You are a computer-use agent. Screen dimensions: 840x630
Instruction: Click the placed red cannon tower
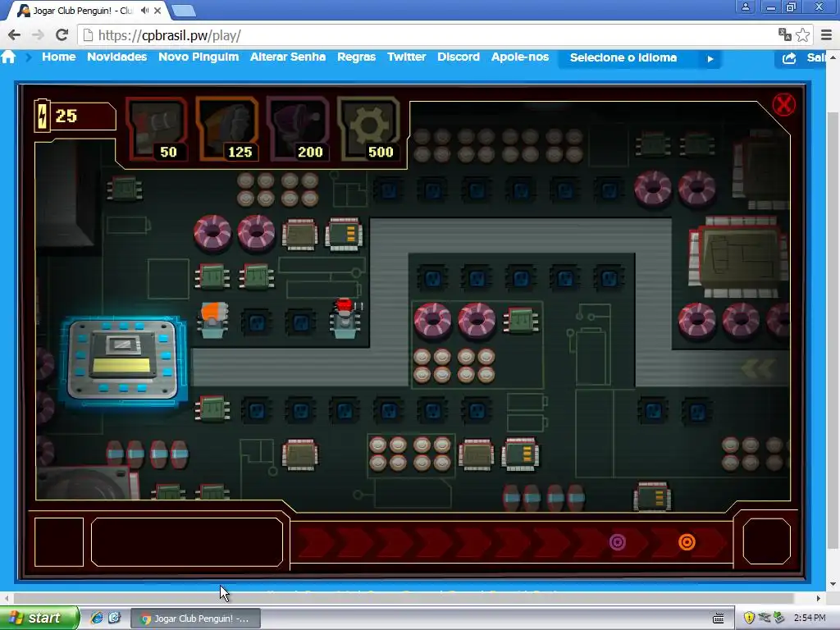point(345,318)
